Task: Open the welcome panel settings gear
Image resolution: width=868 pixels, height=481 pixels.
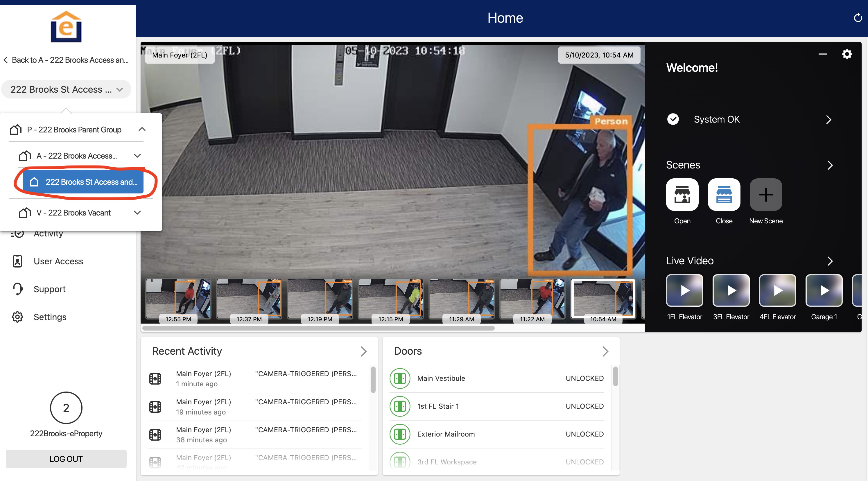Action: pyautogui.click(x=847, y=54)
